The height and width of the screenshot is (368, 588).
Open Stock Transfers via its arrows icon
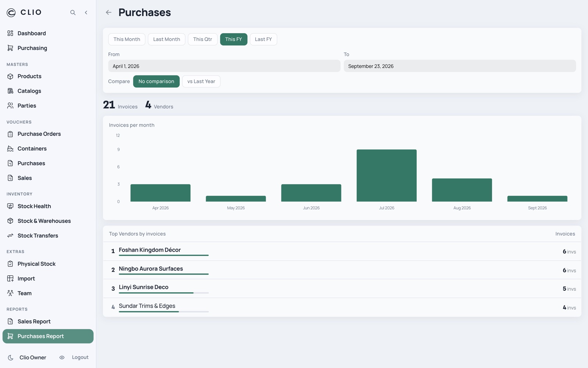[10, 236]
